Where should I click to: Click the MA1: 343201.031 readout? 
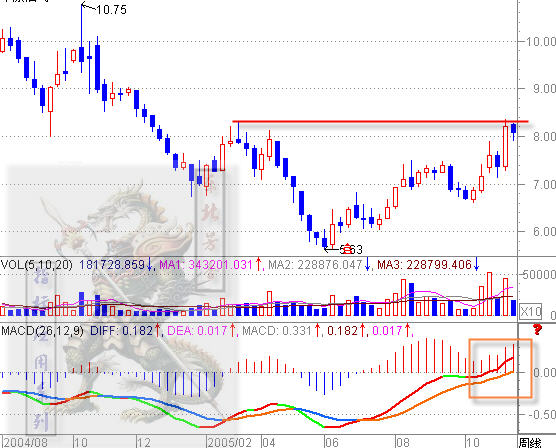(x=206, y=265)
